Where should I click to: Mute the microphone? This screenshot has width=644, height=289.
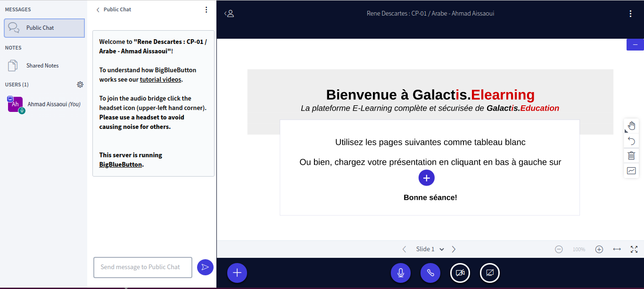(401, 273)
